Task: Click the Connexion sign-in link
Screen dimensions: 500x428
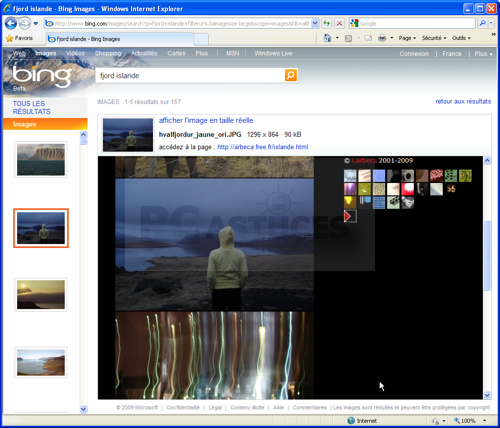Action: coord(414,54)
